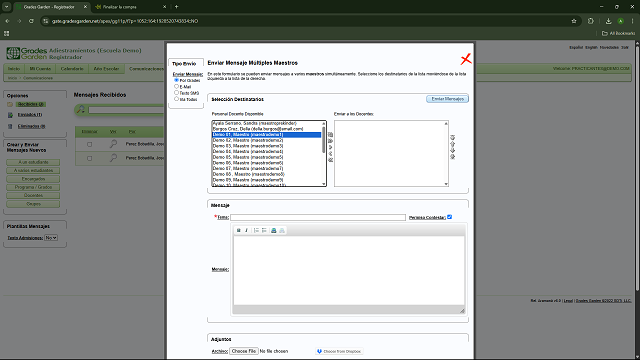Toggle the Permitir Contestar checkbox
The height and width of the screenshot is (360, 640).
tap(449, 217)
